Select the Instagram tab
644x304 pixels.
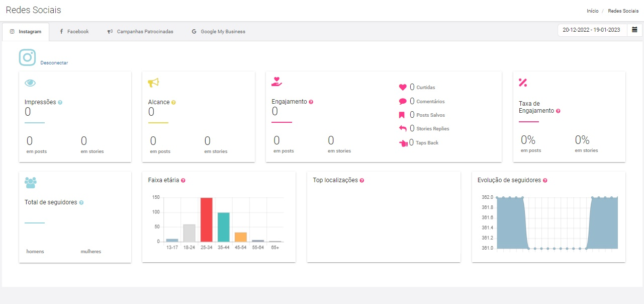[x=26, y=32]
